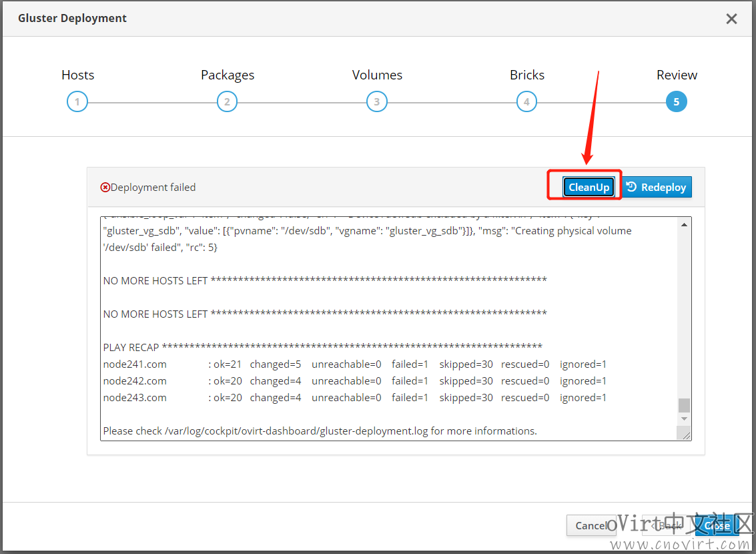Click the node241.com recap row
Viewport: 756px width, 554px height.
coord(355,364)
